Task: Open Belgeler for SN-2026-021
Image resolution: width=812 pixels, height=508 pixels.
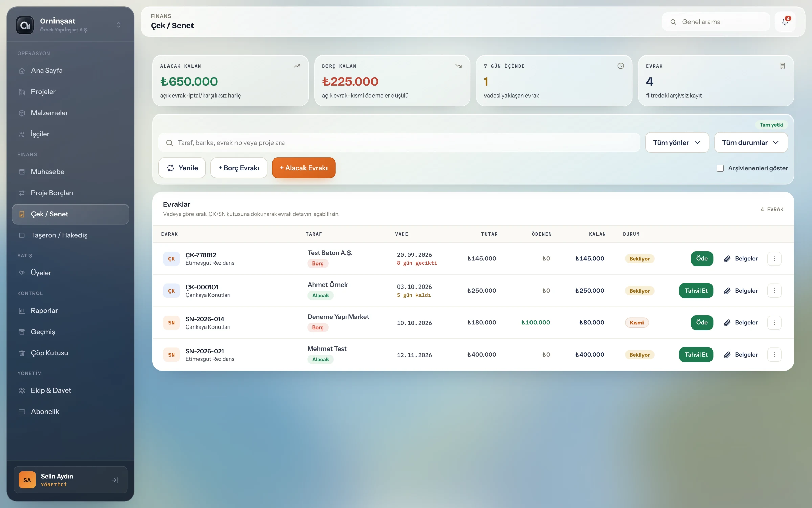Action: tap(741, 355)
